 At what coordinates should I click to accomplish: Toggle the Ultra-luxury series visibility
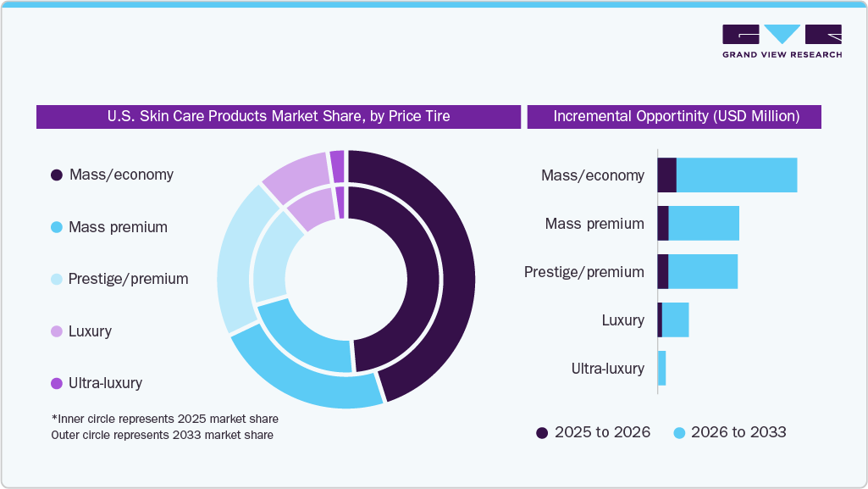(x=56, y=383)
